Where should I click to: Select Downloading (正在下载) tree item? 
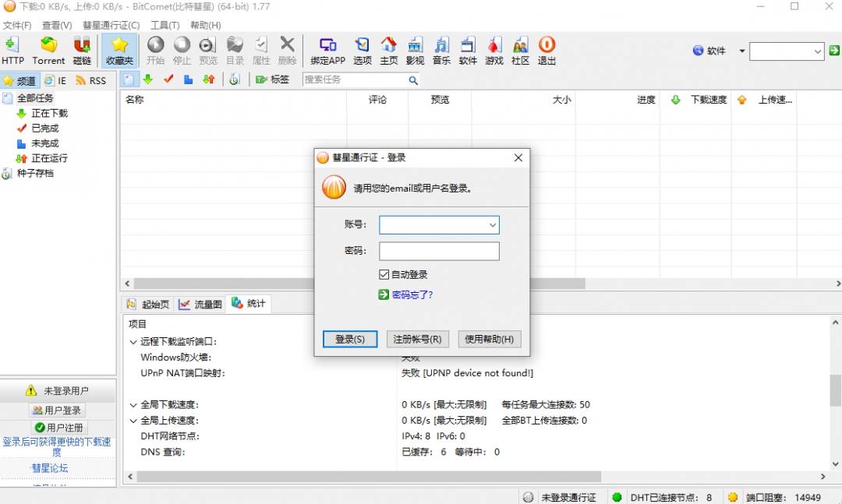point(49,113)
